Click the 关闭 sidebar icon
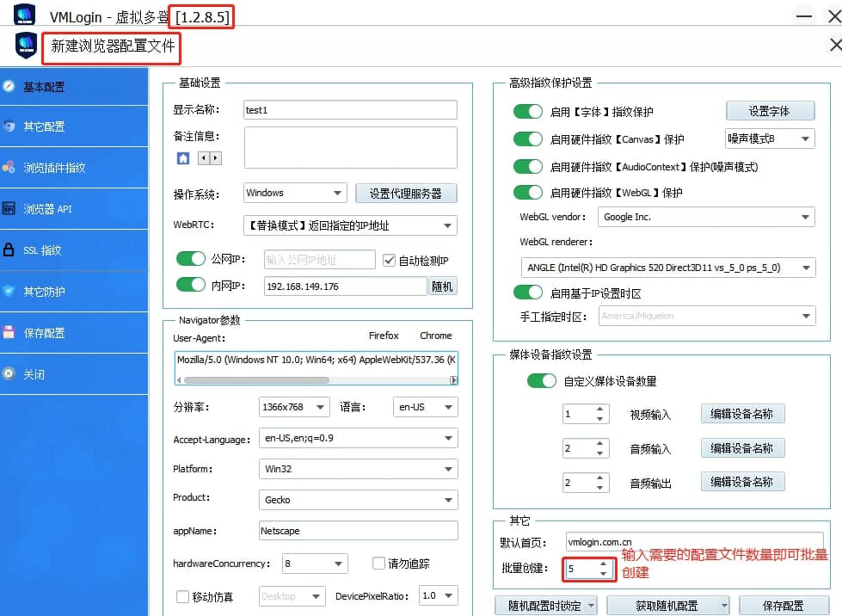The width and height of the screenshot is (842, 616). pos(9,374)
